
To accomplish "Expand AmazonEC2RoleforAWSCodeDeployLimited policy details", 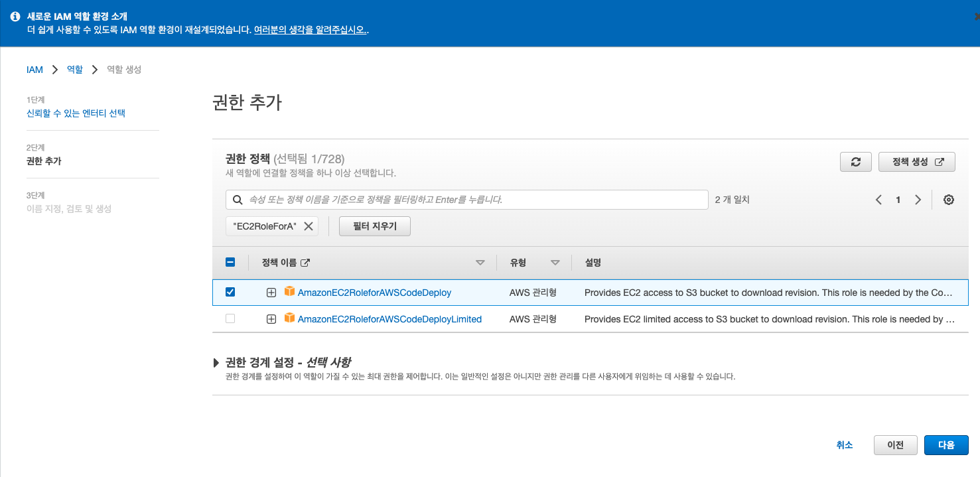I will [x=271, y=319].
